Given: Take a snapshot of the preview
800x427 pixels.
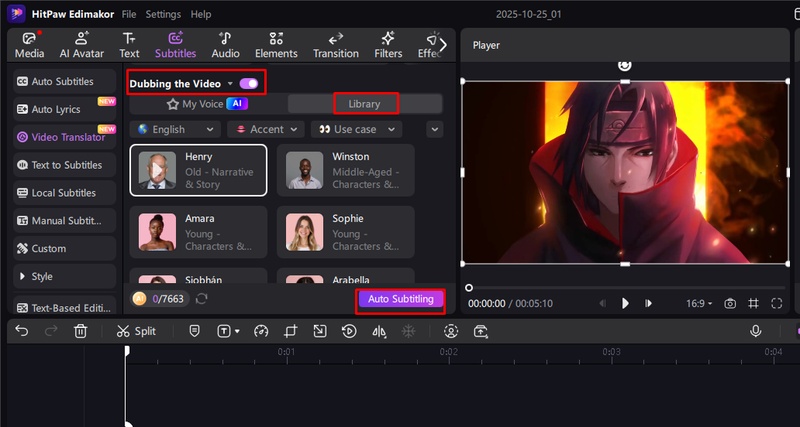Looking at the screenshot, I should [x=730, y=304].
